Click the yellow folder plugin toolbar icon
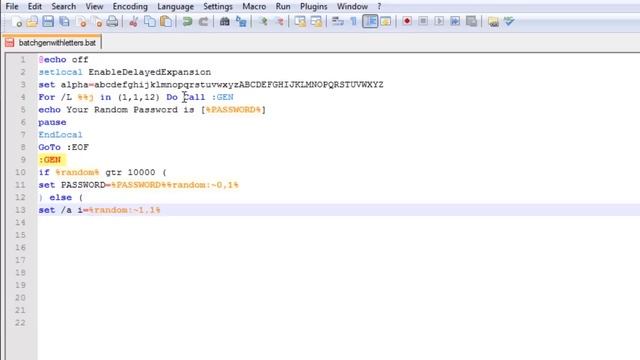The width and height of the screenshot is (640, 360). click(493, 22)
